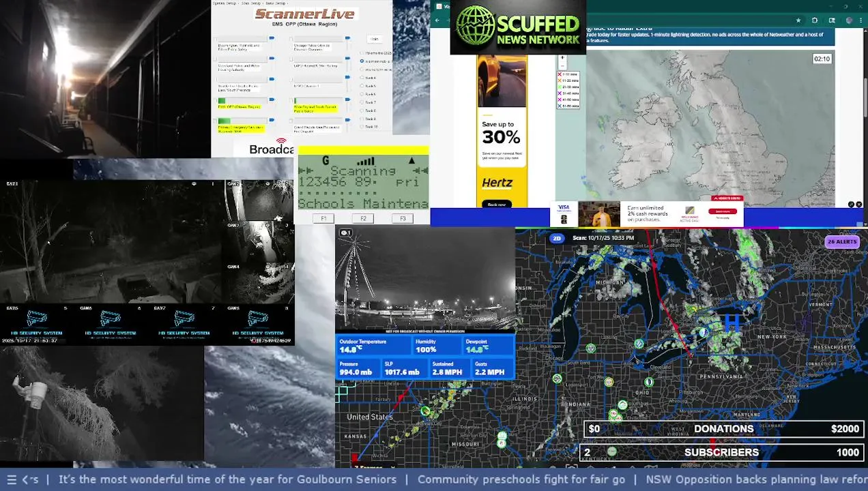Image resolution: width=868 pixels, height=491 pixels.
Task: Click the 02:10 time label on UK map
Action: tap(822, 59)
